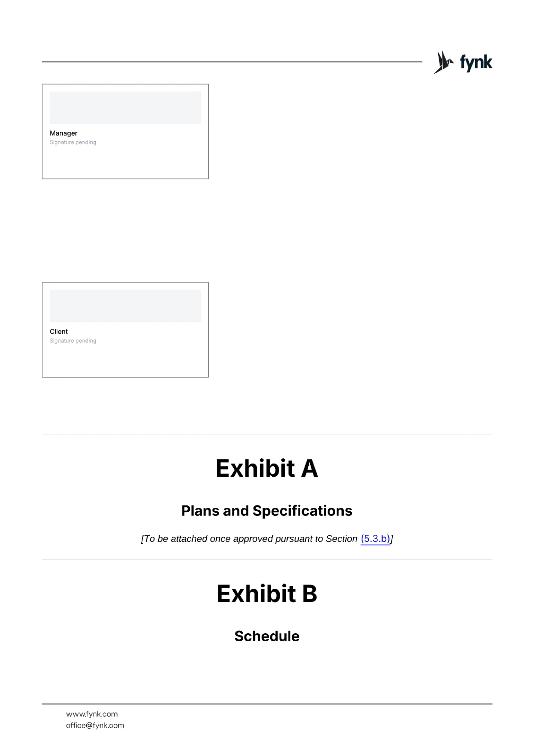The image size is (534, 756).
Task: Click Client's "Signature pending" status text
Action: [x=73, y=341]
